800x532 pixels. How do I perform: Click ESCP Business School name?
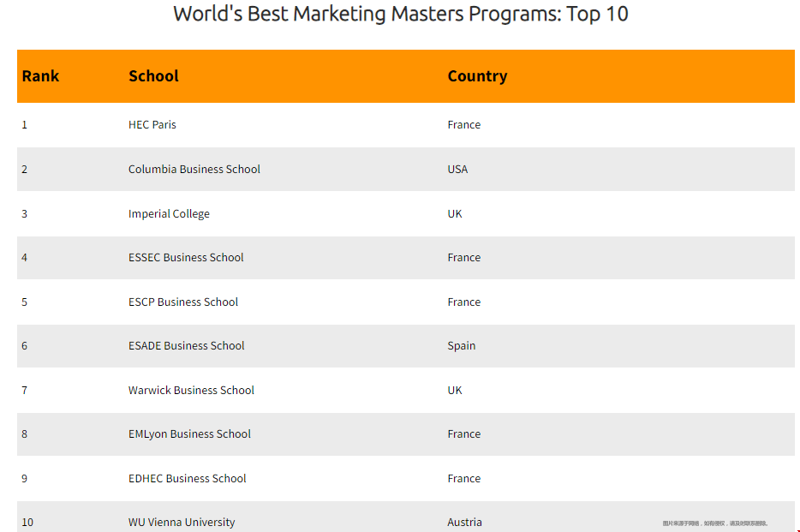point(183,302)
